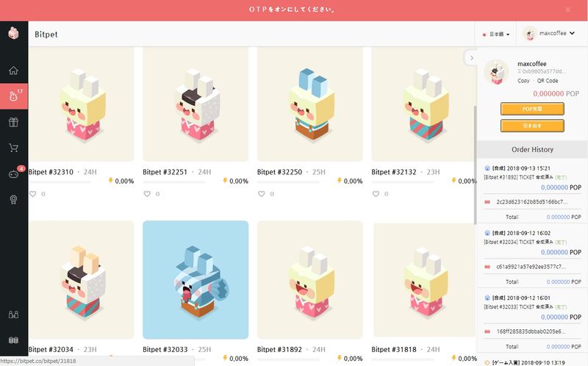The height and width of the screenshot is (366, 588).
Task: Open the award ribbon sidebar icon
Action: pyautogui.click(x=13, y=199)
